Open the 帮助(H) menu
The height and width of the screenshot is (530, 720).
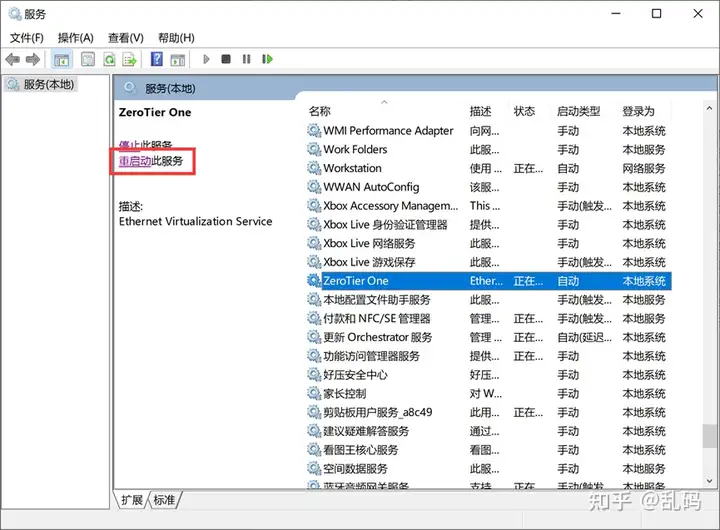point(176,38)
